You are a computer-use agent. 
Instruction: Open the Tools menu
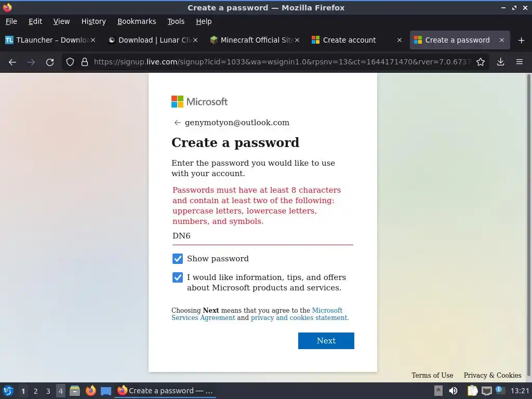[x=176, y=21]
